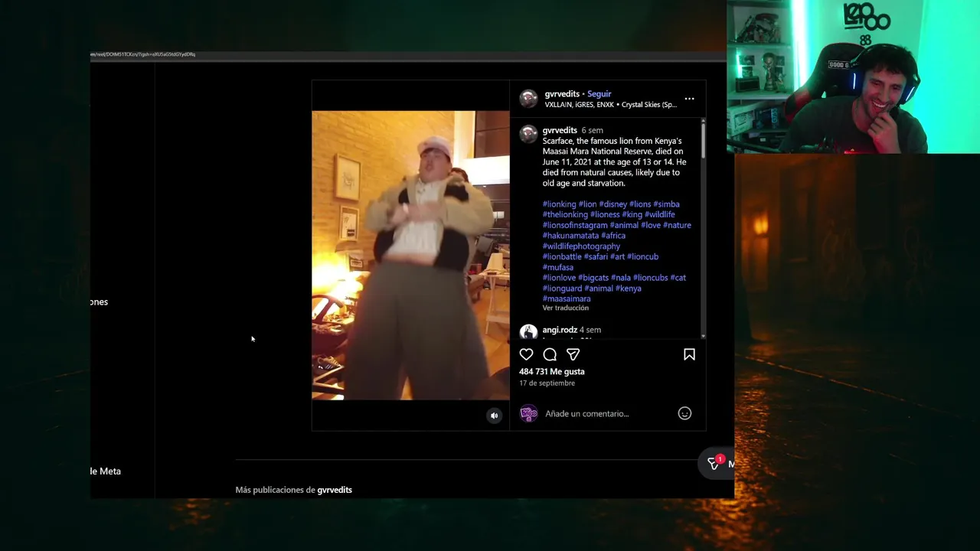Click the 6 sem caption timestamp
Viewport: 980px width, 551px height.
[x=592, y=130]
